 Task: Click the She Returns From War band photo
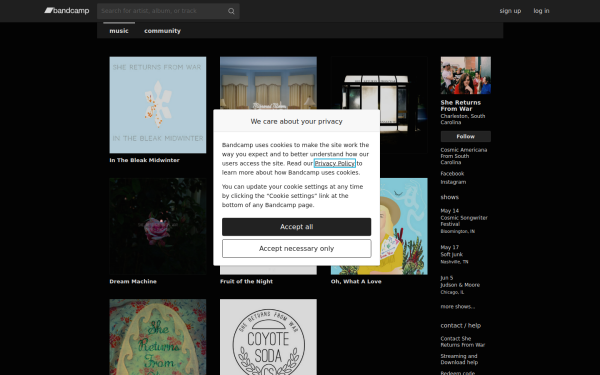[465, 75]
